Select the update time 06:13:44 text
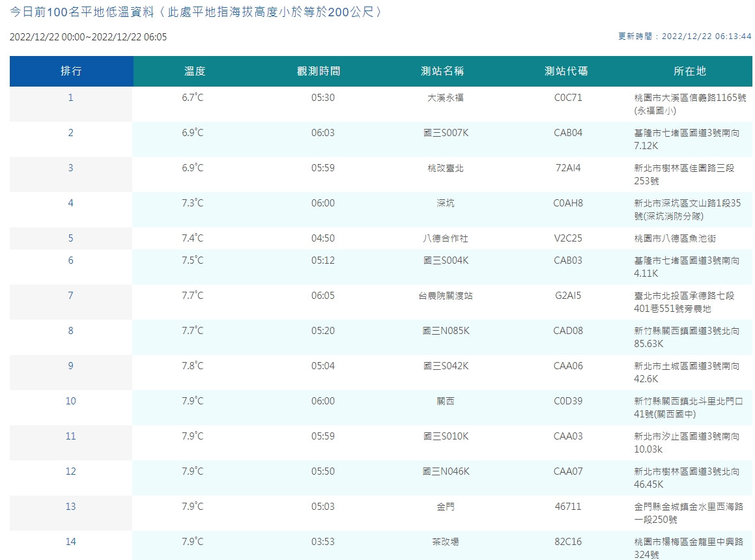 click(x=685, y=36)
